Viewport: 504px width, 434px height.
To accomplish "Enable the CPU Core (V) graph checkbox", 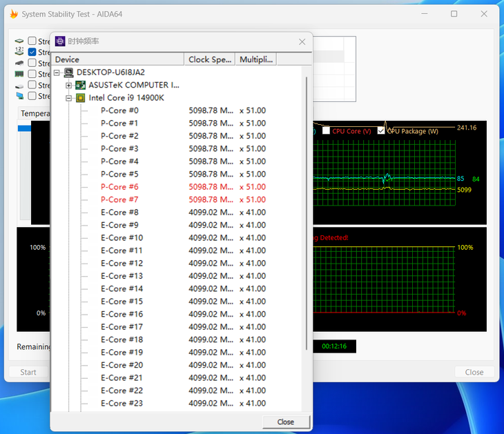I will pyautogui.click(x=326, y=131).
